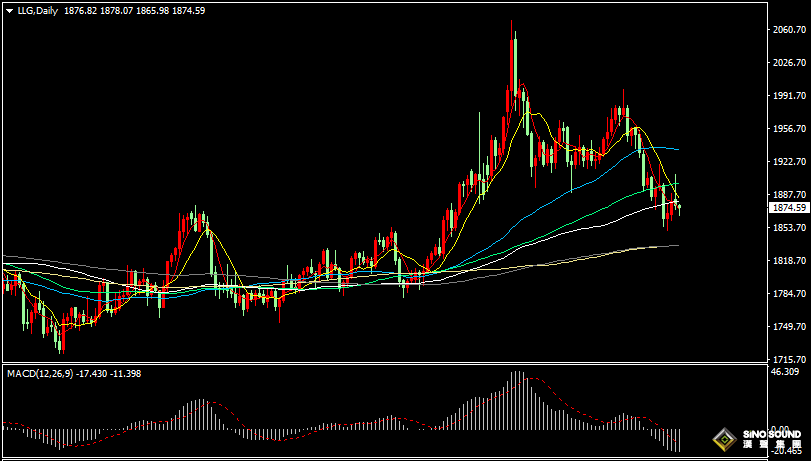Click the 2026.70 price axis label
Viewport: 811px width, 461px height.
[x=789, y=63]
